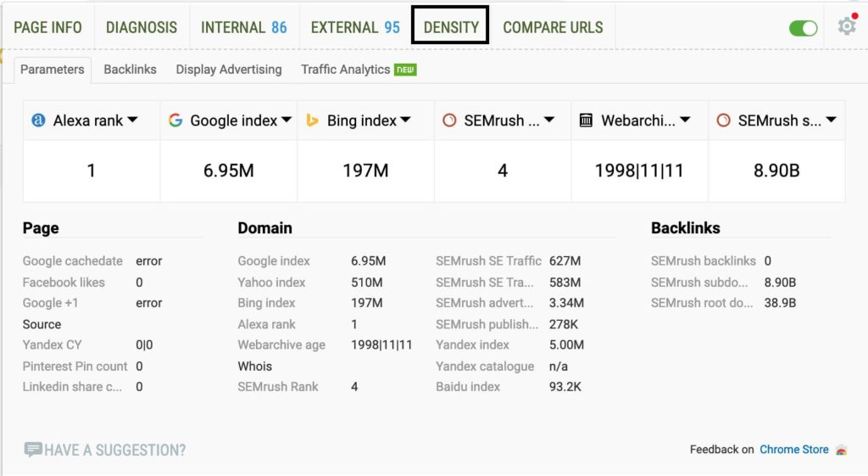This screenshot has height=476, width=868.
Task: Click the 583M SEMrush SE Tra... value
Action: [565, 282]
